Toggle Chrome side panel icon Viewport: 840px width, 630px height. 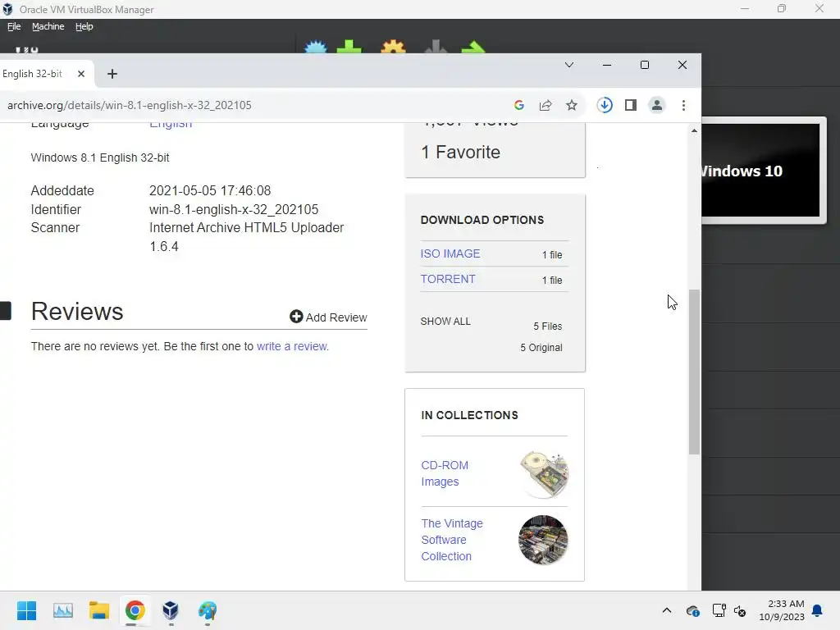pyautogui.click(x=631, y=105)
